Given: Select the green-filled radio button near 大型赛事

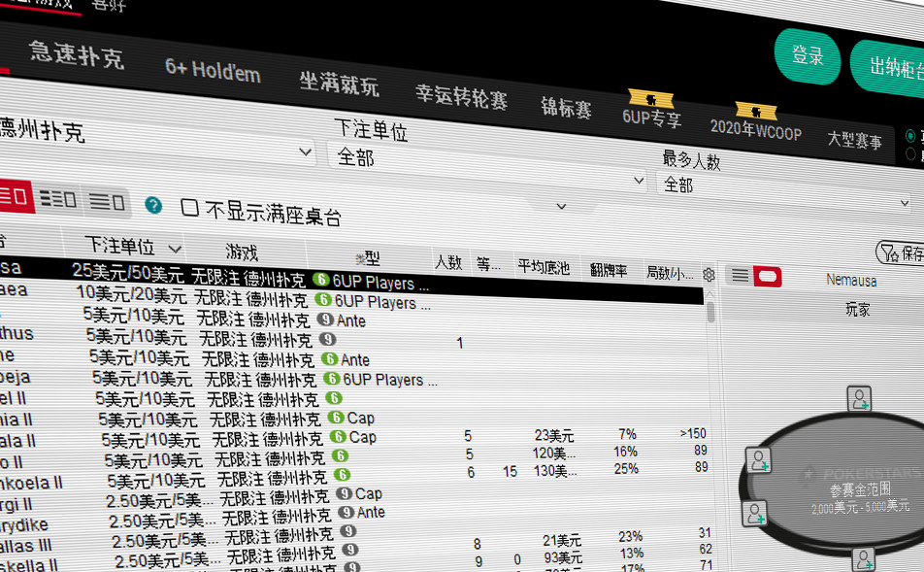Looking at the screenshot, I should pyautogui.click(x=910, y=136).
